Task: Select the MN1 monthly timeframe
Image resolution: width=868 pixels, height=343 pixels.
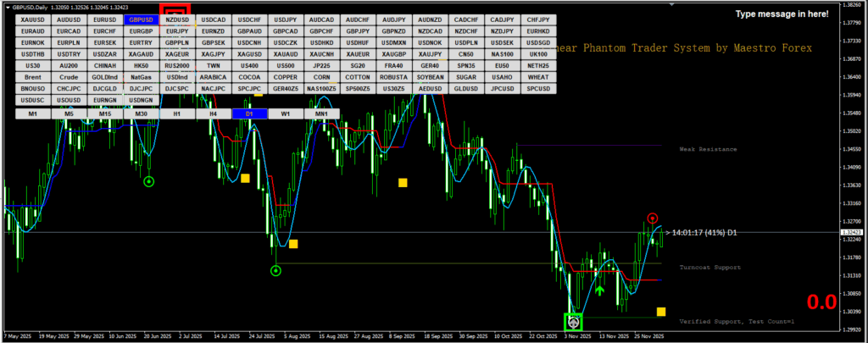Action: (x=321, y=113)
